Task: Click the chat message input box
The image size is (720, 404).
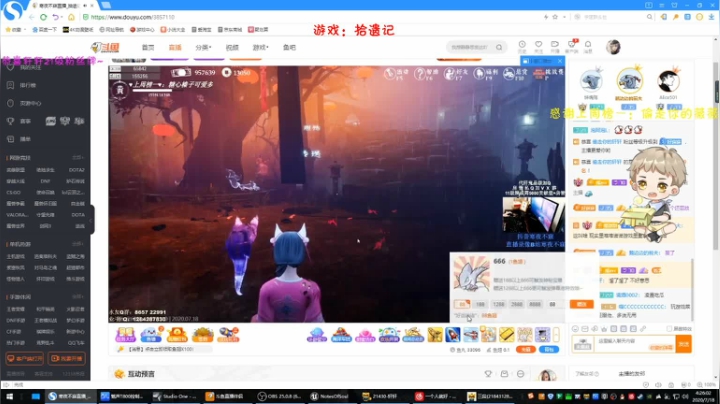Action: [x=634, y=344]
